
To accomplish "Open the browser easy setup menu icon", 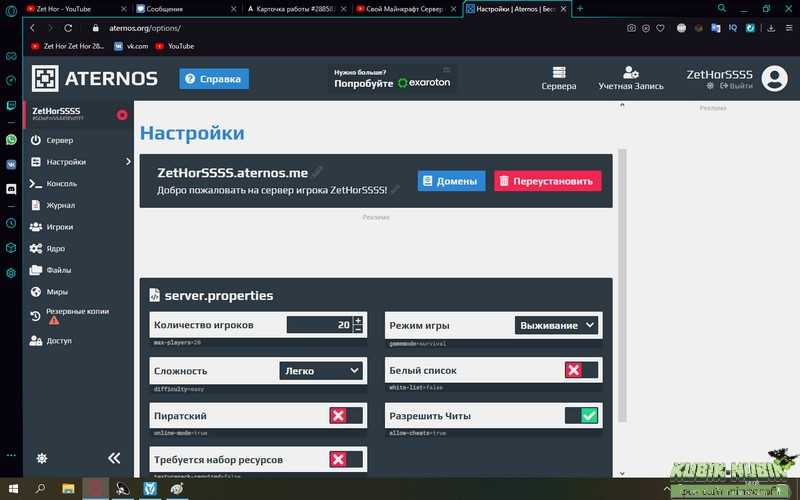I will pos(789,28).
